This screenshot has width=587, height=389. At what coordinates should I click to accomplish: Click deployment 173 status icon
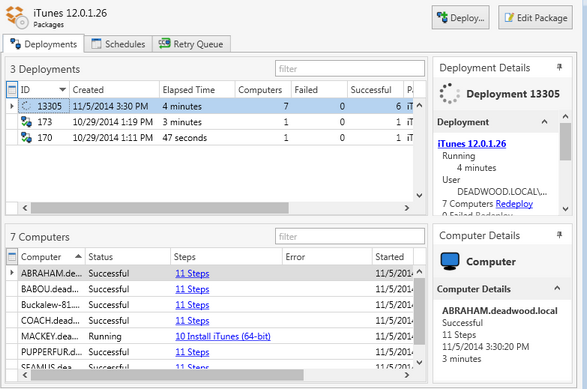point(26,122)
